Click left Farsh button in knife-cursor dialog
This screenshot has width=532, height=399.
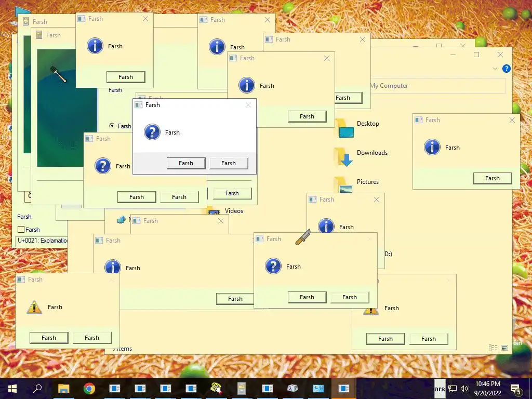tap(307, 298)
